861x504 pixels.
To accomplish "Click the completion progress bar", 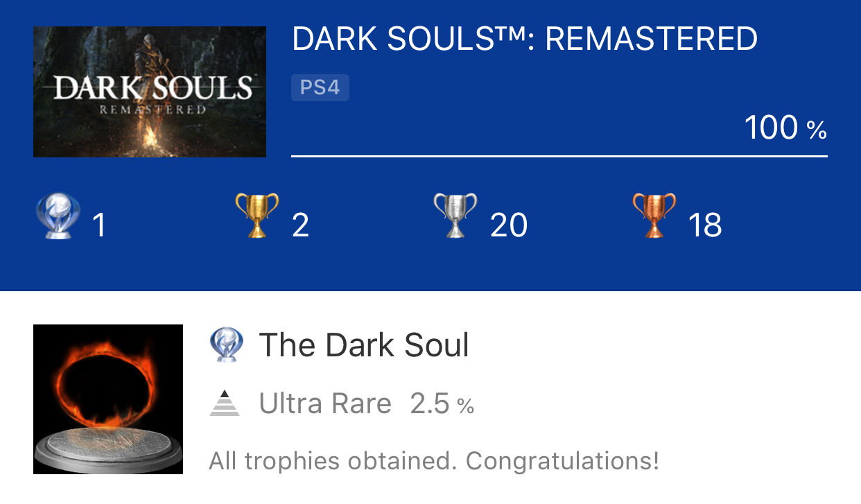I will (x=559, y=156).
